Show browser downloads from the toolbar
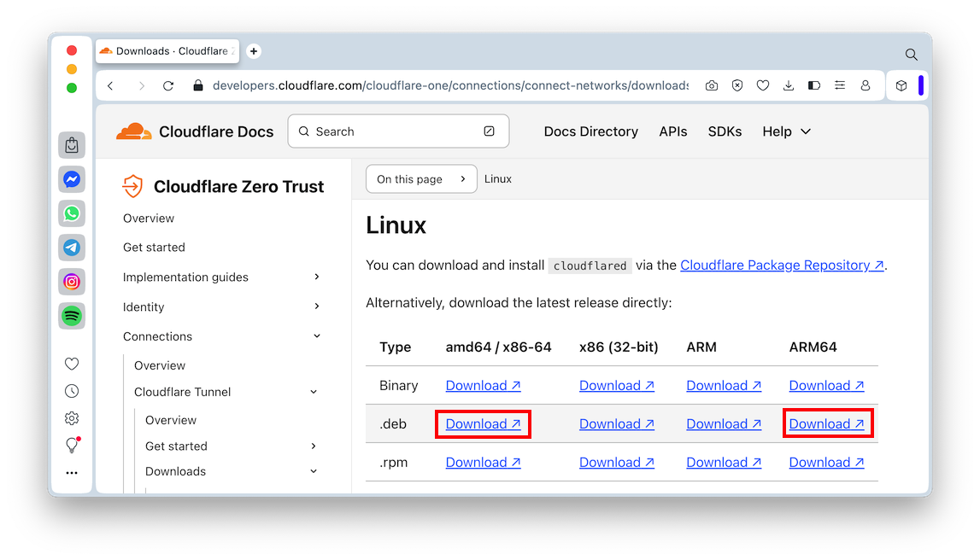Viewport: 980px width, 560px height. click(x=789, y=86)
